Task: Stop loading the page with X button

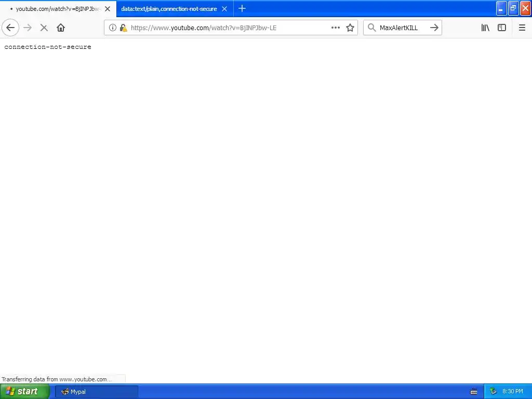Action: point(44,28)
